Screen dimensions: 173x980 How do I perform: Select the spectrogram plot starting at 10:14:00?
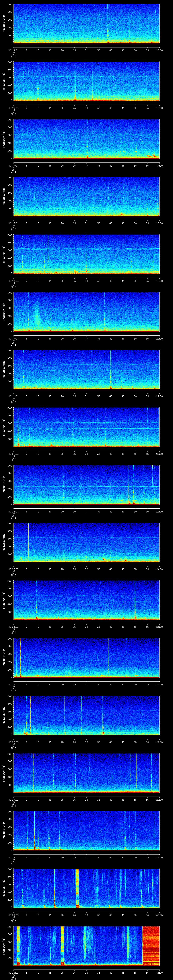86,24
